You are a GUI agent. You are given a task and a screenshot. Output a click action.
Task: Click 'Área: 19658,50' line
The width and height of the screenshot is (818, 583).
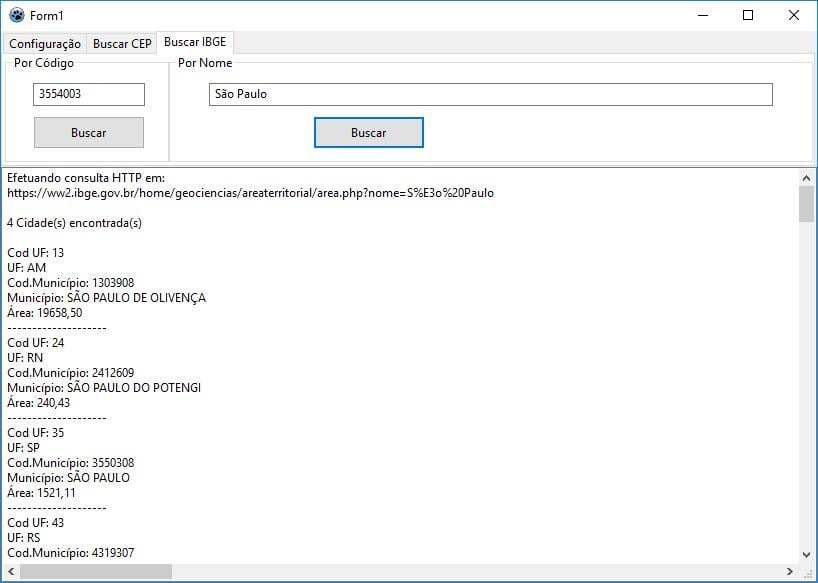point(44,313)
